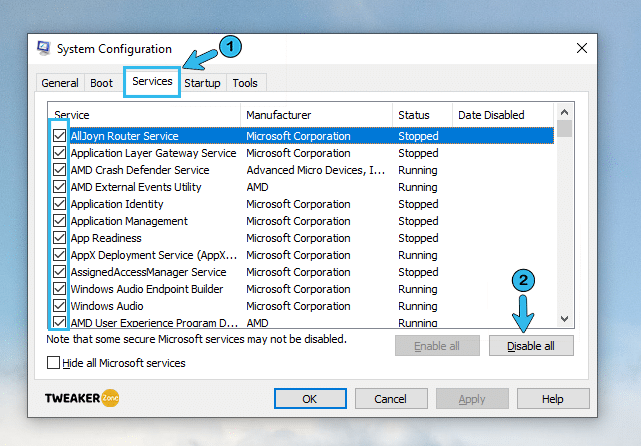Toggle Windows Audio service checkbox
The image size is (641, 446).
coord(60,306)
